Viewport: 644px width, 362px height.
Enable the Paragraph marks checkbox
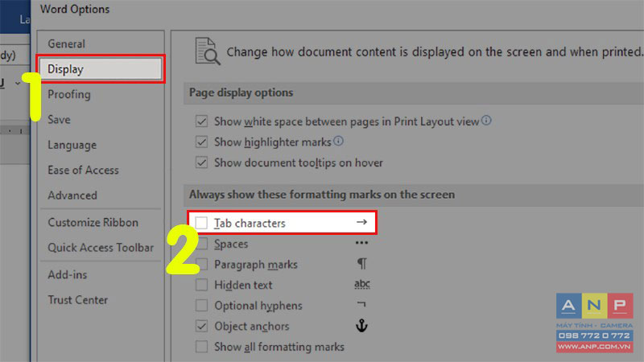(x=201, y=265)
